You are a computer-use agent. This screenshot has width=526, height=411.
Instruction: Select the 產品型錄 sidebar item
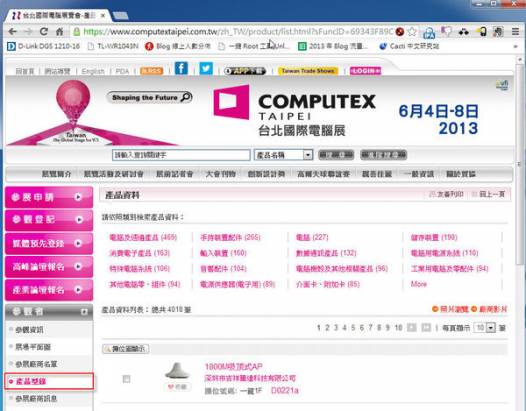(49, 381)
